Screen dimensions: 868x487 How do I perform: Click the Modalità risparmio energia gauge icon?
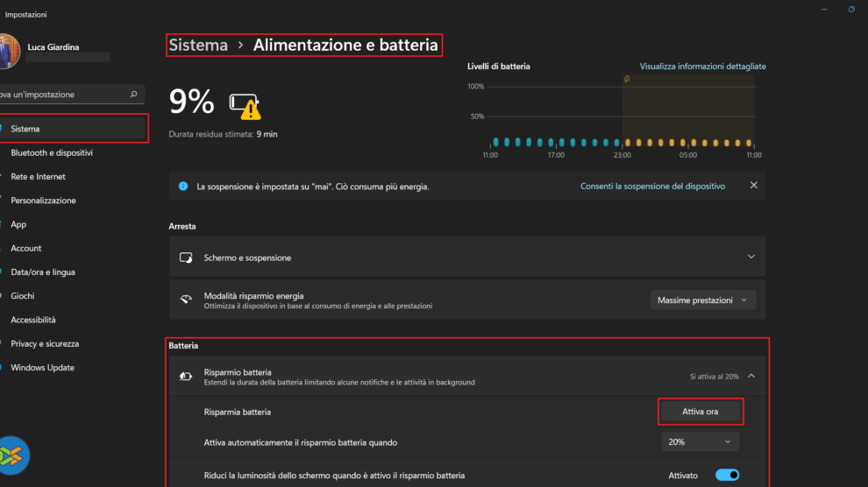(x=186, y=300)
